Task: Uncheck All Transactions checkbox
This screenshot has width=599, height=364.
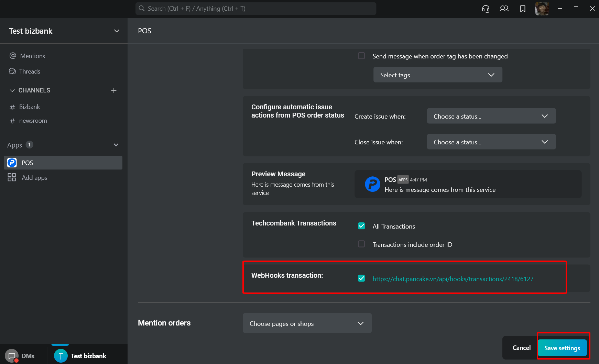Action: [361, 226]
